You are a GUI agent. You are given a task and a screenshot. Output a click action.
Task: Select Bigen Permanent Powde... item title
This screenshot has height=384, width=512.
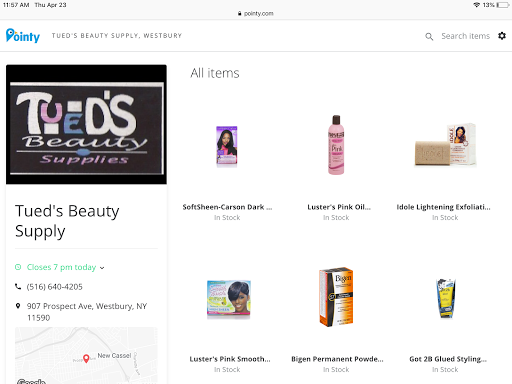(337, 359)
